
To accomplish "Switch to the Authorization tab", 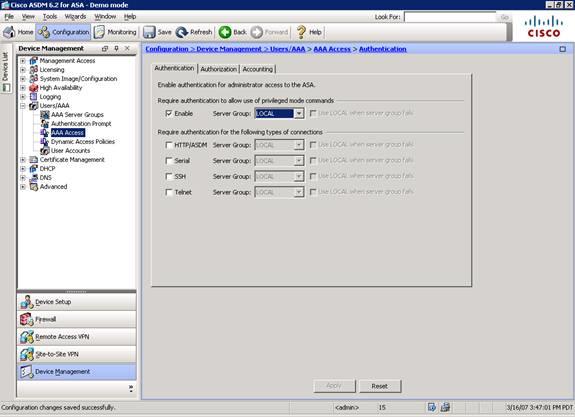I will [219, 69].
